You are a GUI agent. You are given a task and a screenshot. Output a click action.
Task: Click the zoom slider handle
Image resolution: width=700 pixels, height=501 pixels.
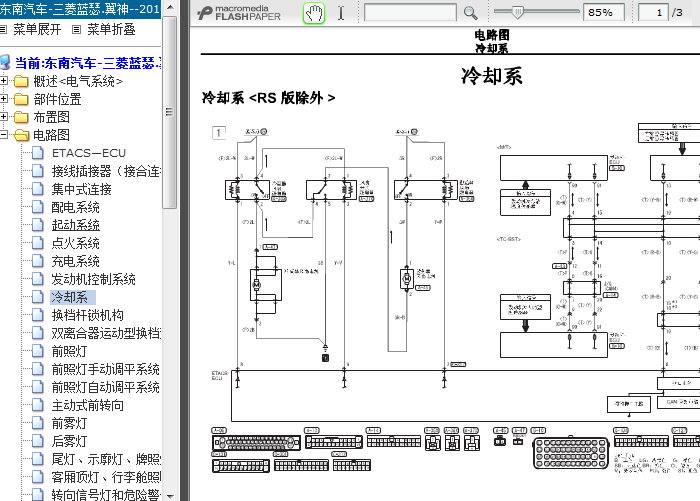517,12
